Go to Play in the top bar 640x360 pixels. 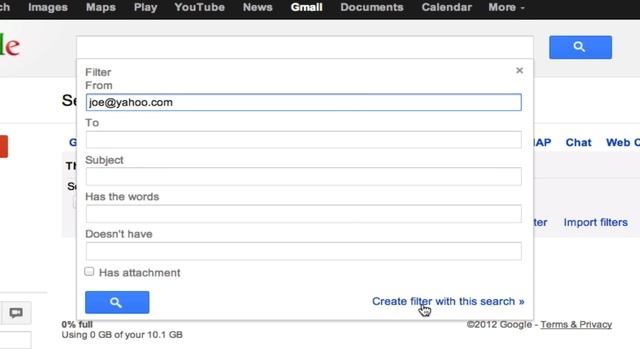(145, 7)
